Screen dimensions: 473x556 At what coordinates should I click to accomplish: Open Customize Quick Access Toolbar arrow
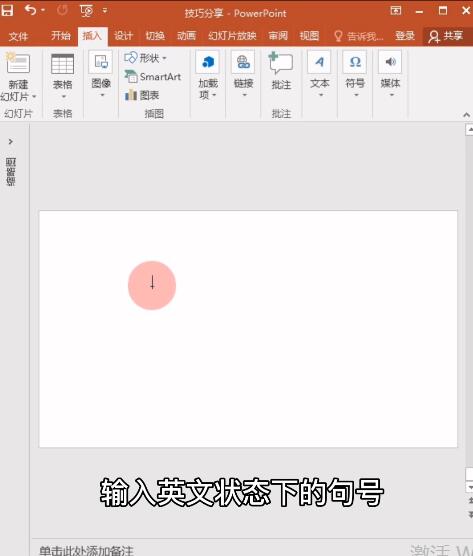[105, 10]
